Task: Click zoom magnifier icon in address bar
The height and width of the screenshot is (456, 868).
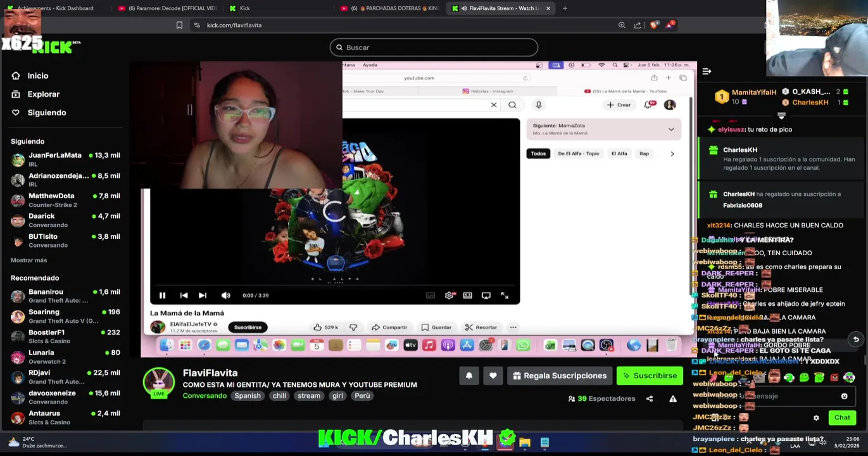Action: [622, 25]
